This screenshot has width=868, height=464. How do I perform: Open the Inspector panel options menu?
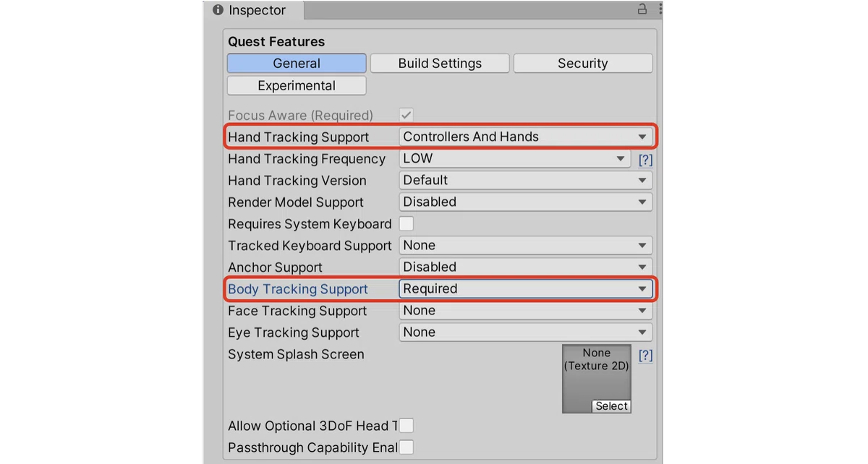click(x=660, y=9)
